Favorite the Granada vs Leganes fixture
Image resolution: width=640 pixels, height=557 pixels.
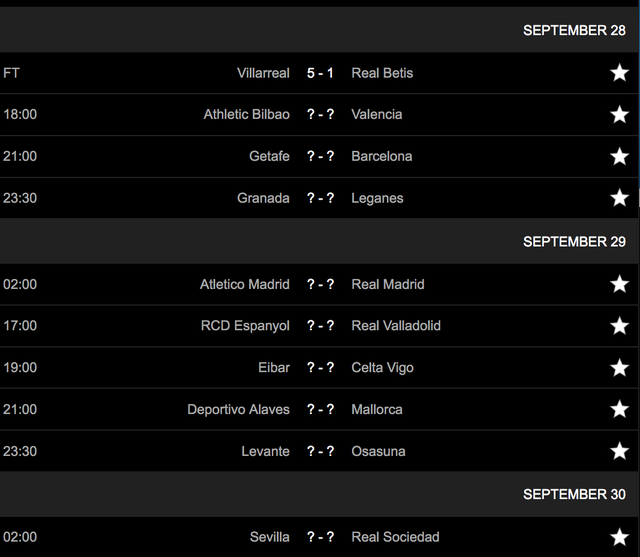click(620, 198)
